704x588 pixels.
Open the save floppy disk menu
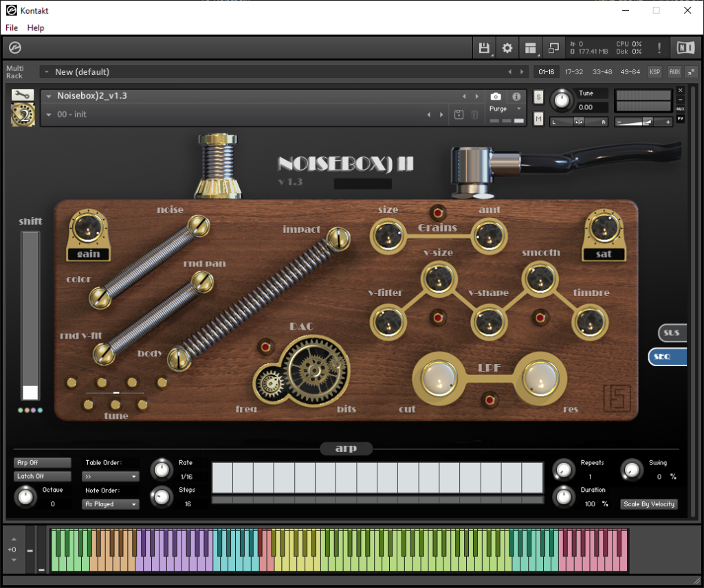[484, 48]
